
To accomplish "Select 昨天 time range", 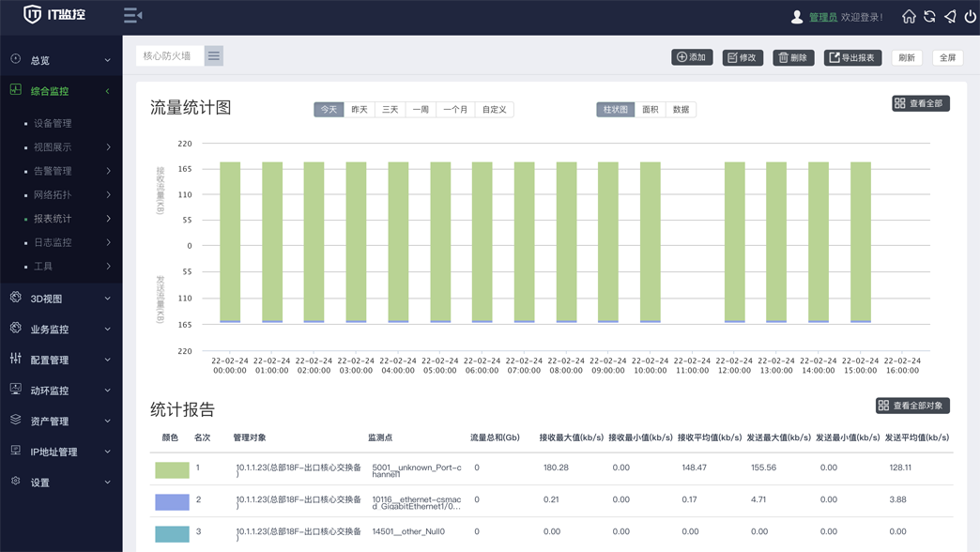I will point(360,110).
